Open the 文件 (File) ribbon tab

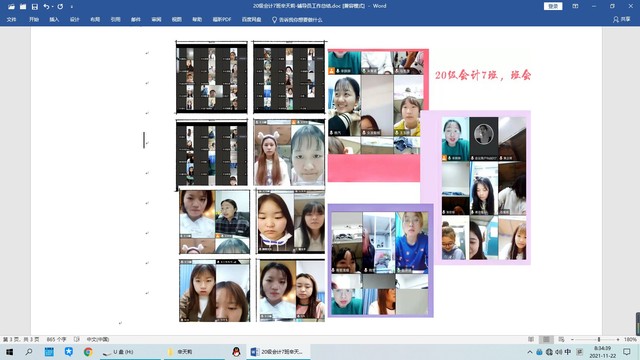(x=11, y=20)
